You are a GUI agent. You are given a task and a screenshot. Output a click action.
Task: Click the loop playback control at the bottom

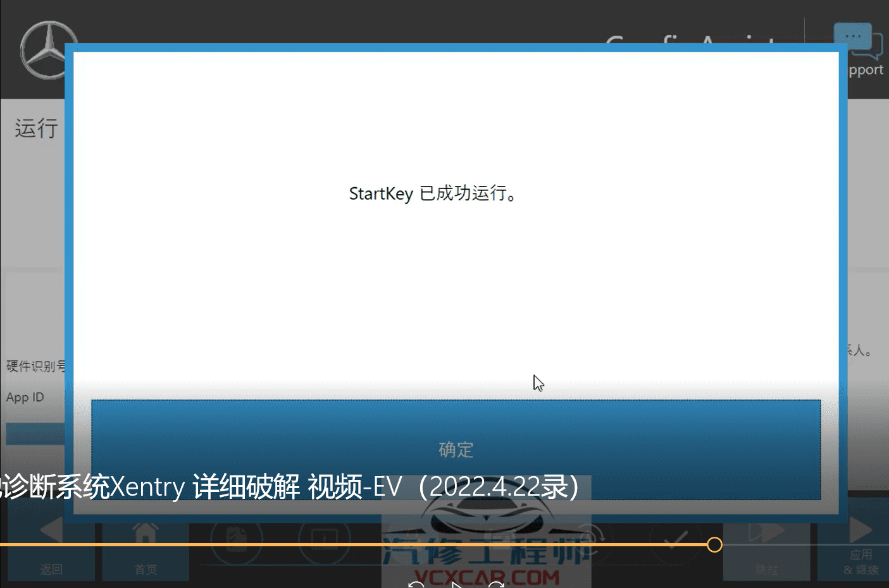497,584
